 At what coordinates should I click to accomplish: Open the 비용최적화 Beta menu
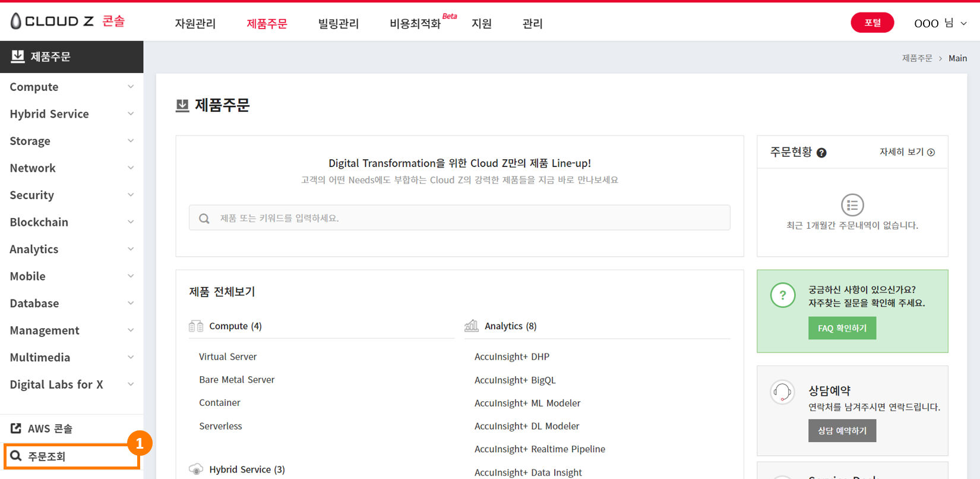[423, 23]
